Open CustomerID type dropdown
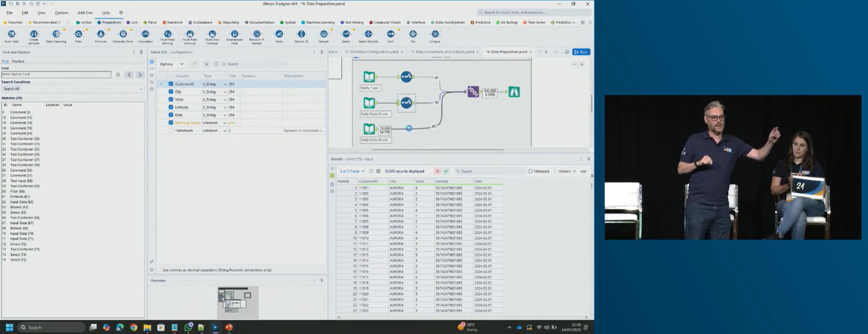 [x=225, y=84]
